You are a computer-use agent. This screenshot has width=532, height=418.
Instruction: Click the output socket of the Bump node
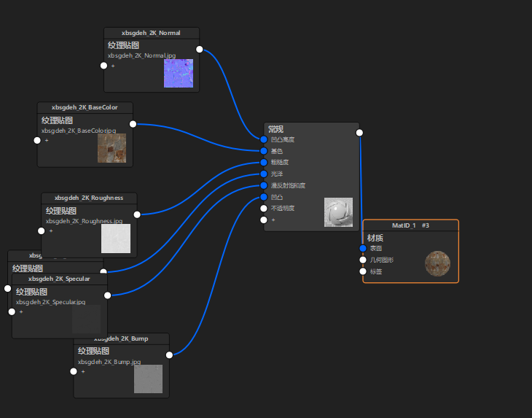coord(169,355)
